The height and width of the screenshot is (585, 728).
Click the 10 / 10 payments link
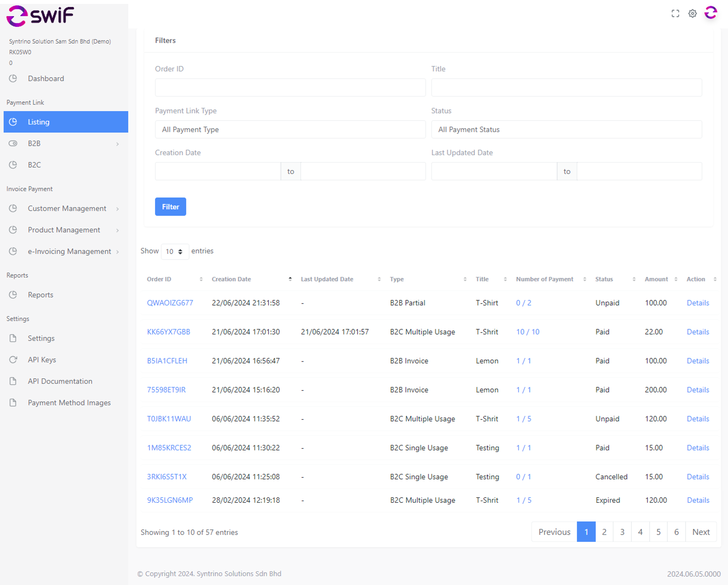(527, 332)
